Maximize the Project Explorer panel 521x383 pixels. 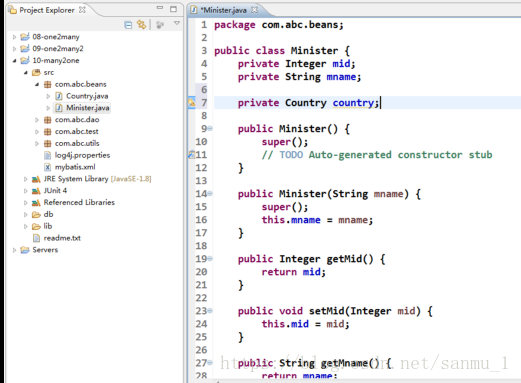click(x=173, y=9)
